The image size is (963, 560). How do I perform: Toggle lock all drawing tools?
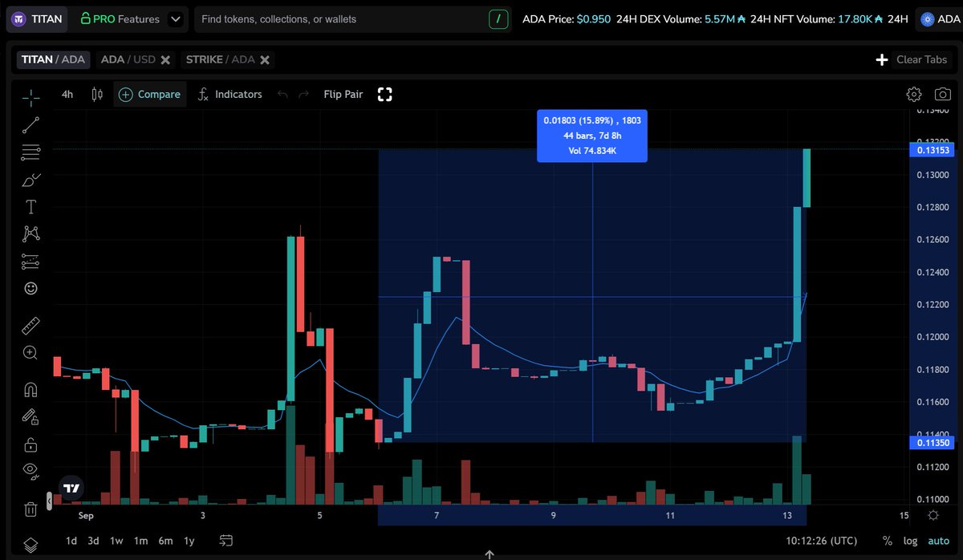point(30,444)
